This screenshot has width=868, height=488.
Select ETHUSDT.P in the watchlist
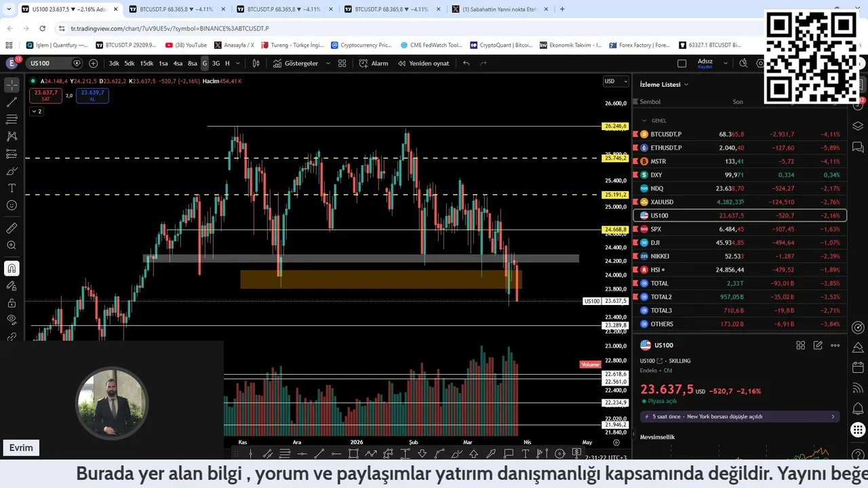click(x=739, y=148)
